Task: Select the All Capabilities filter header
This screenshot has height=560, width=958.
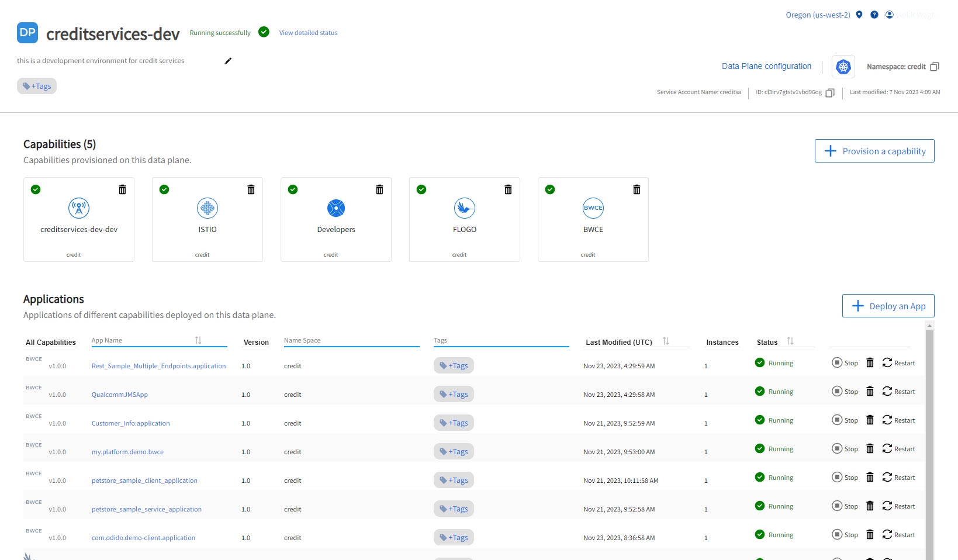Action: pos(51,343)
